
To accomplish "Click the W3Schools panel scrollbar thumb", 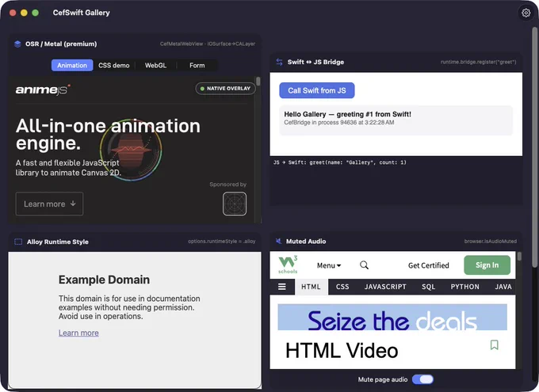I will click(519, 257).
